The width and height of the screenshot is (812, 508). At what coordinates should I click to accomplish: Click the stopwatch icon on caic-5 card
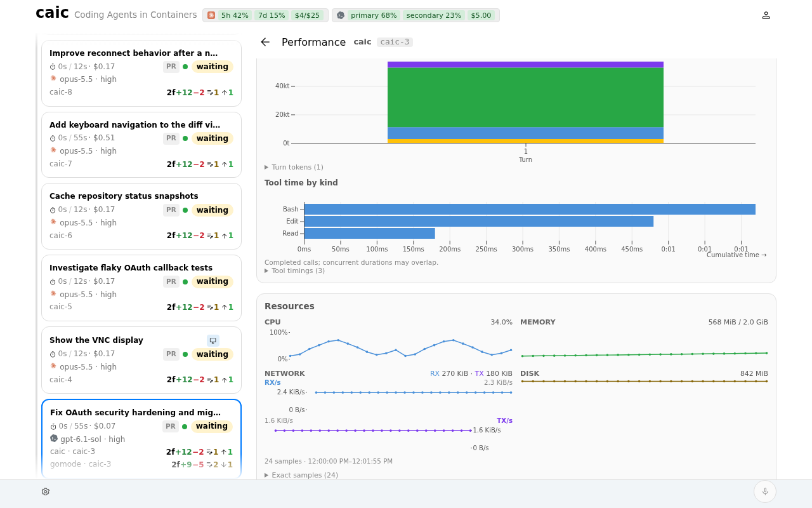(53, 281)
